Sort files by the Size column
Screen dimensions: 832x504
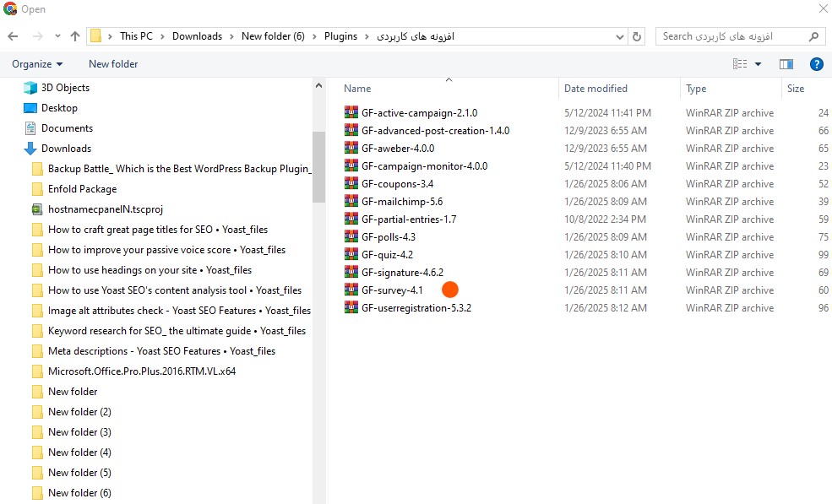[x=795, y=89]
